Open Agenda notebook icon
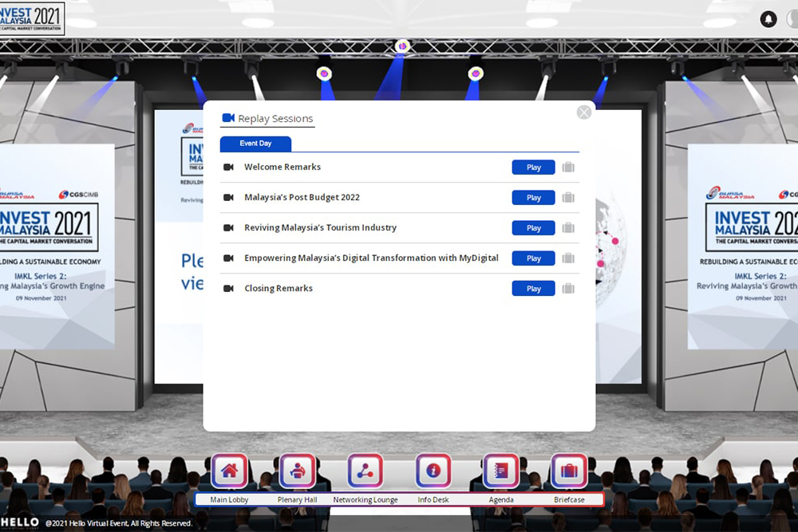Image resolution: width=798 pixels, height=532 pixels. coord(501,471)
